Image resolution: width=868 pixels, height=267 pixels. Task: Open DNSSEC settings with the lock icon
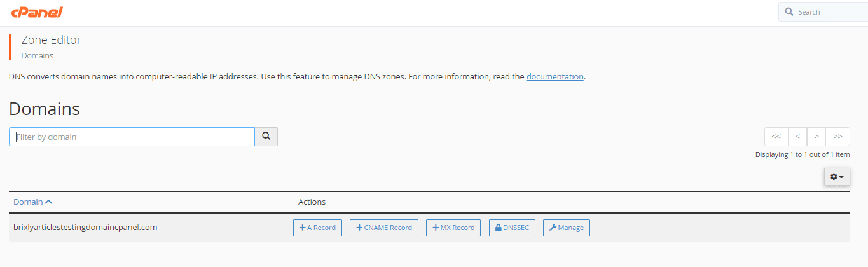tap(513, 228)
